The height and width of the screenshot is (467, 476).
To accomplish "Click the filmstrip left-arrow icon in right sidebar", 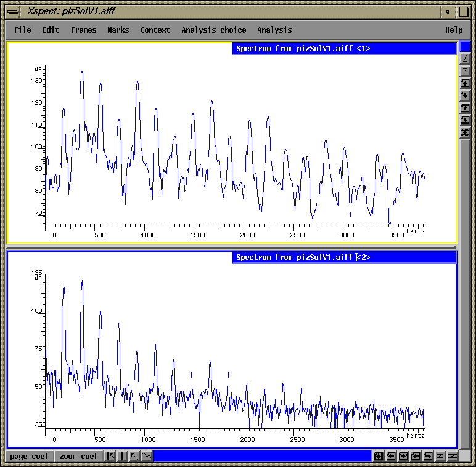I will [465, 132].
